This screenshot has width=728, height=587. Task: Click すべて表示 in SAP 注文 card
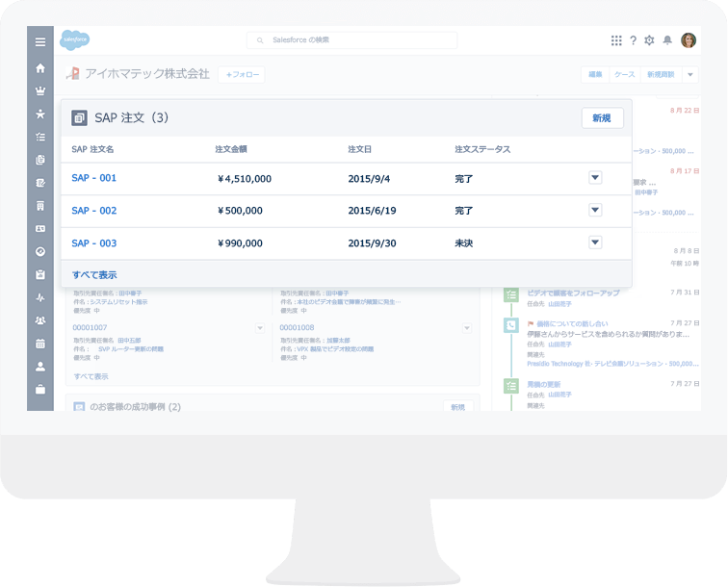pos(94,275)
